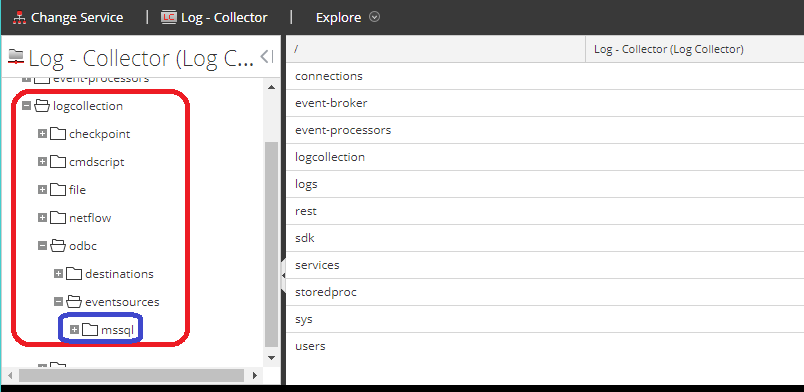Image resolution: width=804 pixels, height=392 pixels.
Task: Click the mssql folder icon
Action: [90, 330]
